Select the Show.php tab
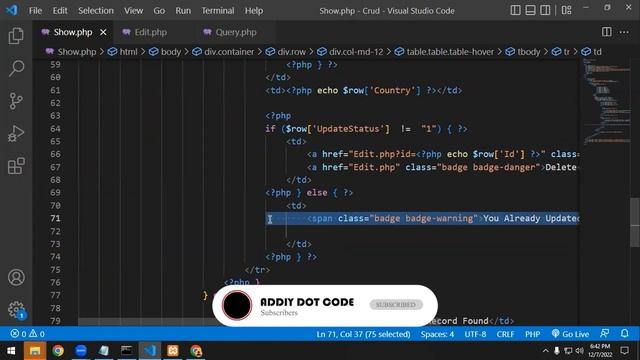640x360 pixels. click(73, 32)
